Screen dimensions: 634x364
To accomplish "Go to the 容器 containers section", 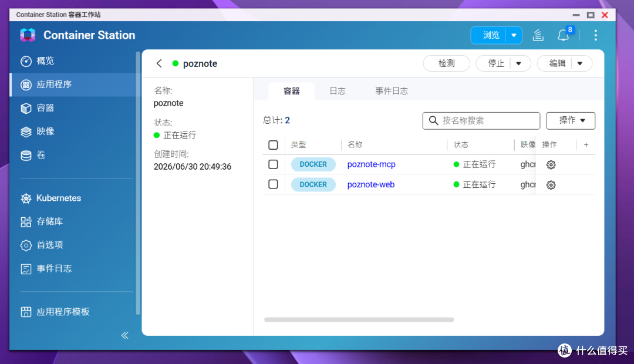I will pyautogui.click(x=37, y=108).
